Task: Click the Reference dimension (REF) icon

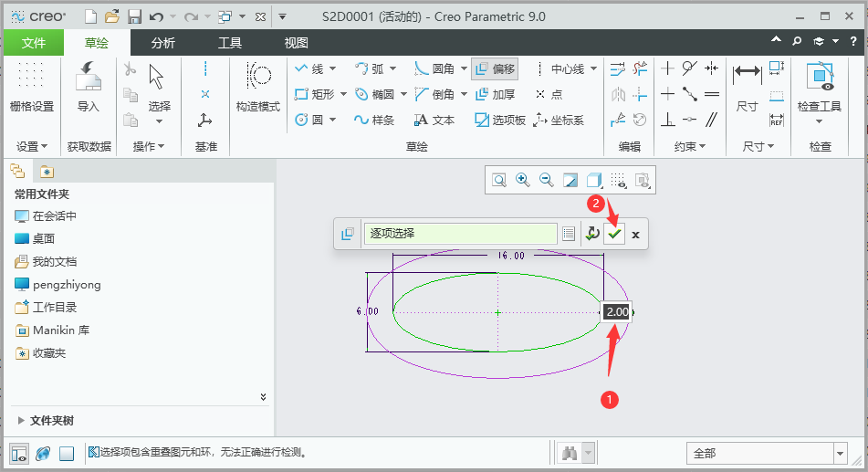Action: (x=777, y=120)
